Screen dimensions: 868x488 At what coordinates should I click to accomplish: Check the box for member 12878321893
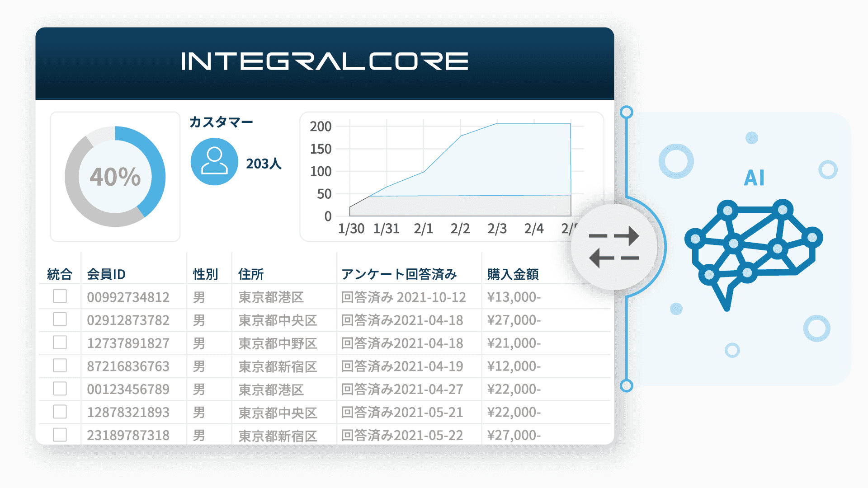point(60,412)
